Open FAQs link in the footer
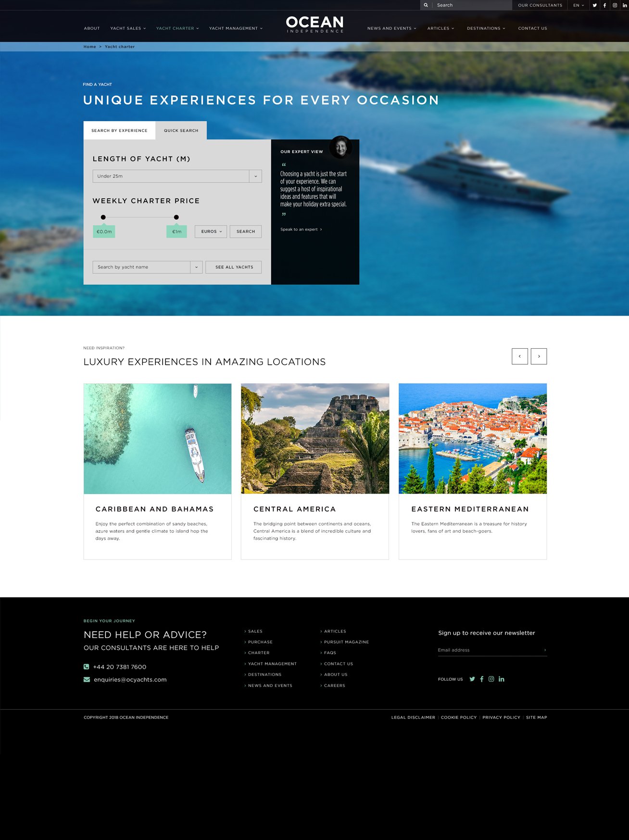 click(x=329, y=653)
